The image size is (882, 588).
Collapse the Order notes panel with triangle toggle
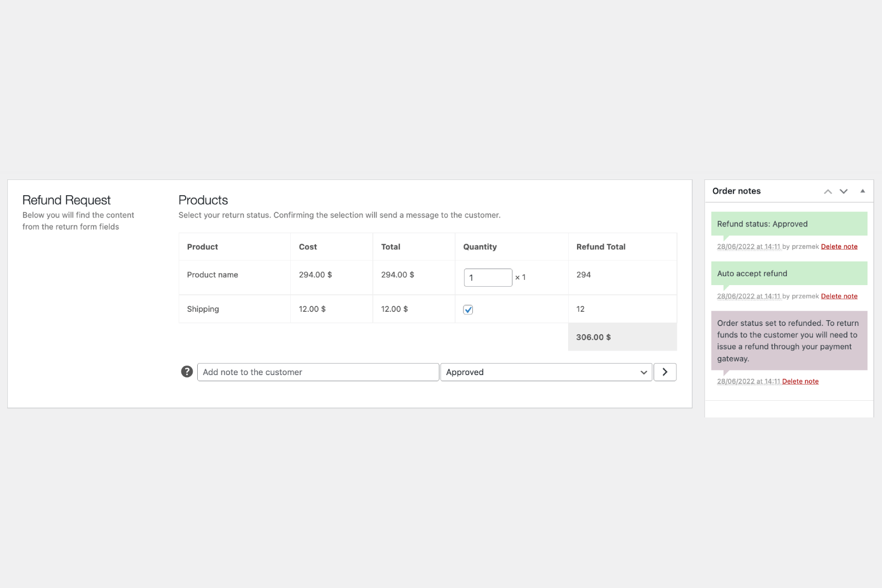pyautogui.click(x=863, y=191)
